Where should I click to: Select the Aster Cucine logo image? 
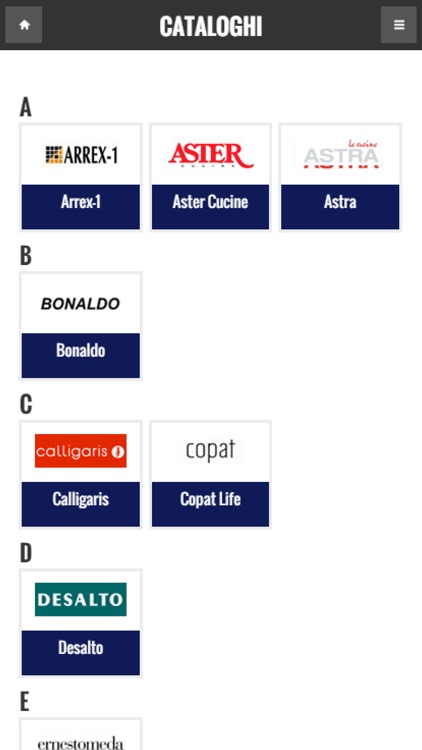(x=211, y=155)
